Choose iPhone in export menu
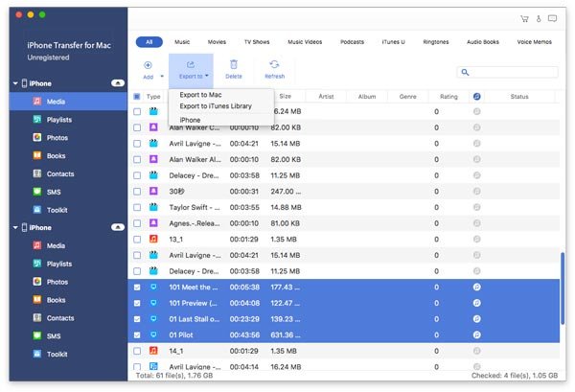The width and height of the screenshot is (575, 392). click(x=190, y=120)
